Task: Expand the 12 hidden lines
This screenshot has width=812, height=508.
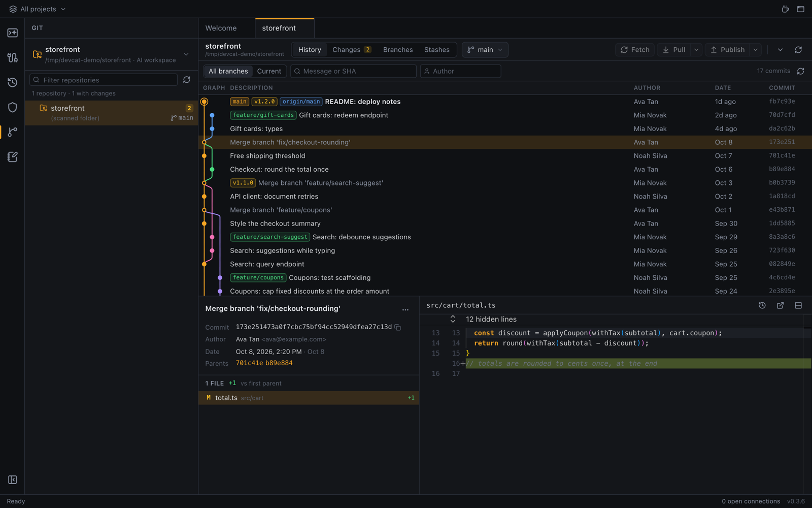Action: [x=453, y=319]
